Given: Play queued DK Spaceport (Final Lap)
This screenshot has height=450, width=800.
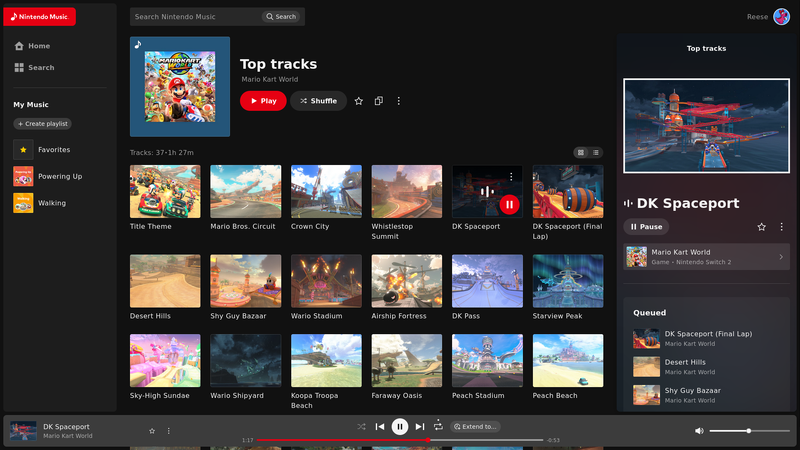Looking at the screenshot, I should pos(706,338).
